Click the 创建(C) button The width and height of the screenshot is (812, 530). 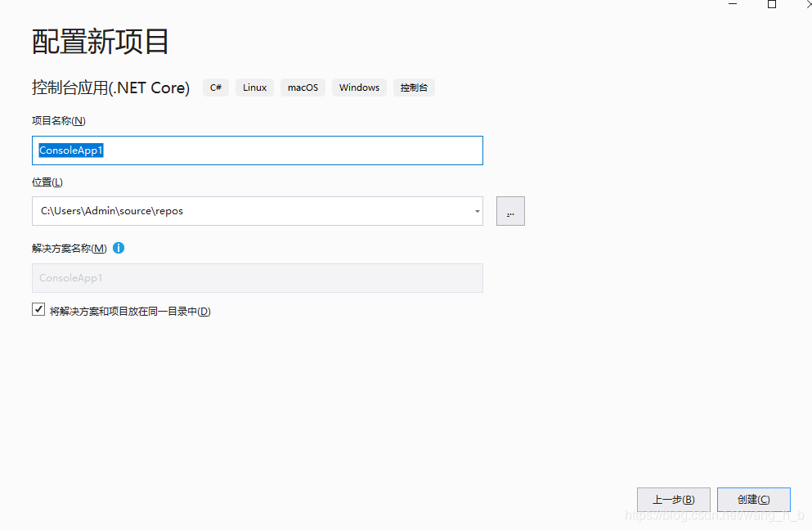tap(753, 500)
